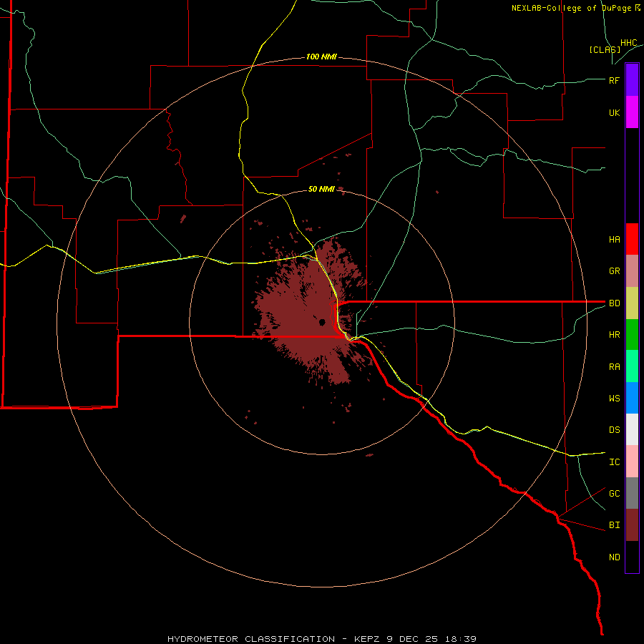Click the light green RA legend swatch
Image resolution: width=644 pixels, height=644 pixels.
click(632, 366)
